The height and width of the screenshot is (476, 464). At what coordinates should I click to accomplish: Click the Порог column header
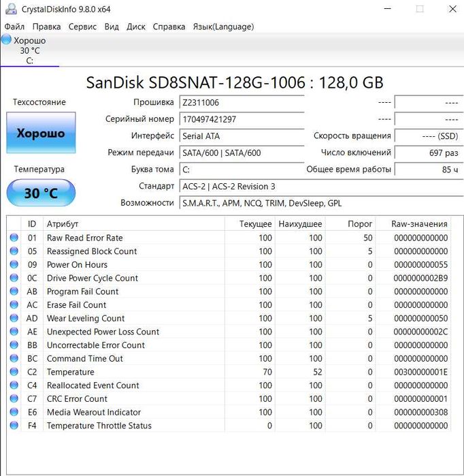(x=350, y=224)
